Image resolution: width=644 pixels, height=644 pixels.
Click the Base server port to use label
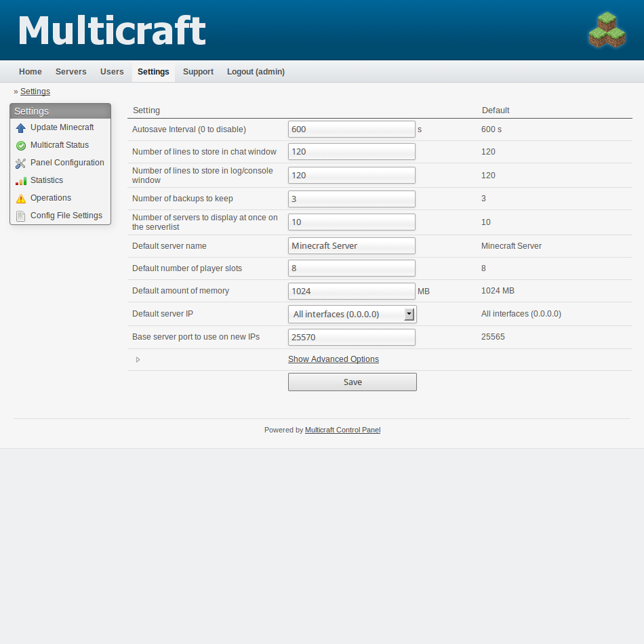(x=196, y=337)
